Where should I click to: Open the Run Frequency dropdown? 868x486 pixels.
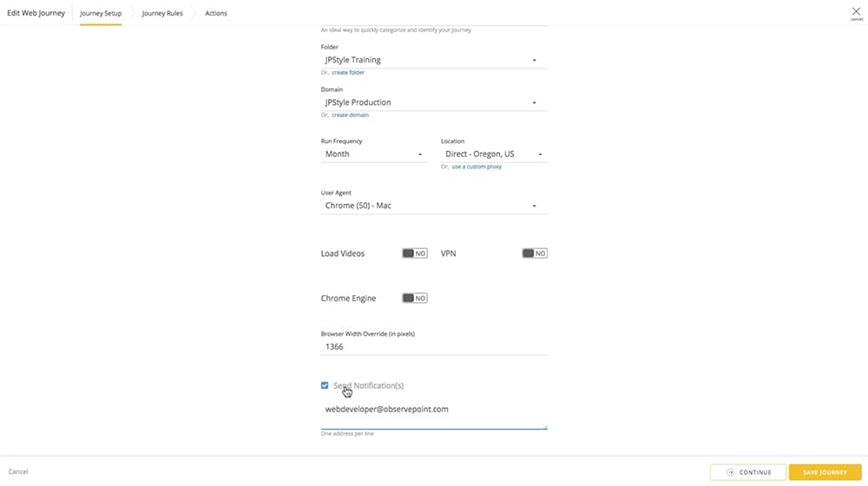372,154
